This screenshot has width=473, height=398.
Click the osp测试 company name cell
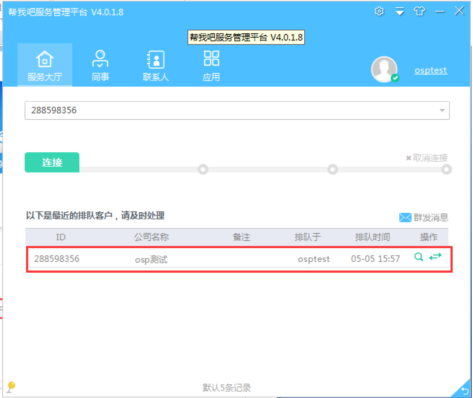(151, 259)
